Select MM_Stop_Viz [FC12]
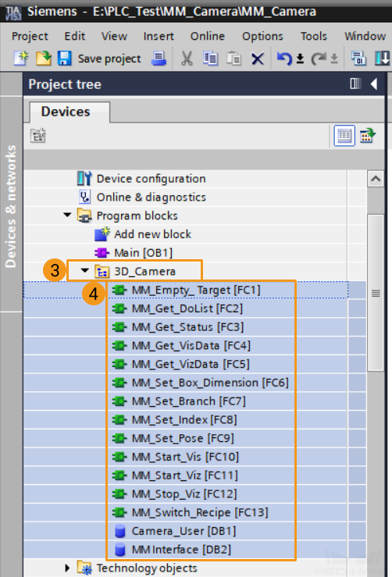 click(184, 493)
